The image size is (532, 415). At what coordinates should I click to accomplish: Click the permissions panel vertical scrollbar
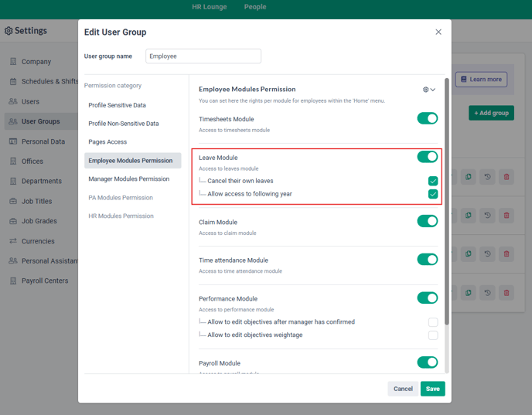tap(447, 202)
